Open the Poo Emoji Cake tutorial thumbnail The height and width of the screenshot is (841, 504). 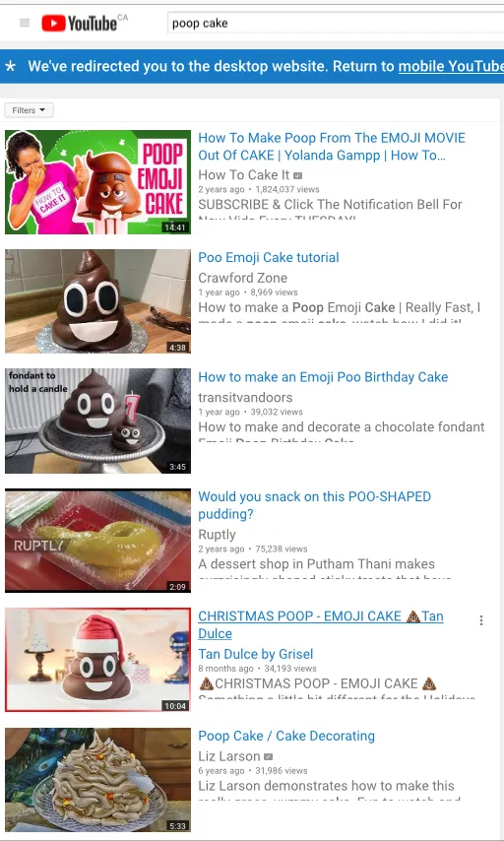pos(97,301)
